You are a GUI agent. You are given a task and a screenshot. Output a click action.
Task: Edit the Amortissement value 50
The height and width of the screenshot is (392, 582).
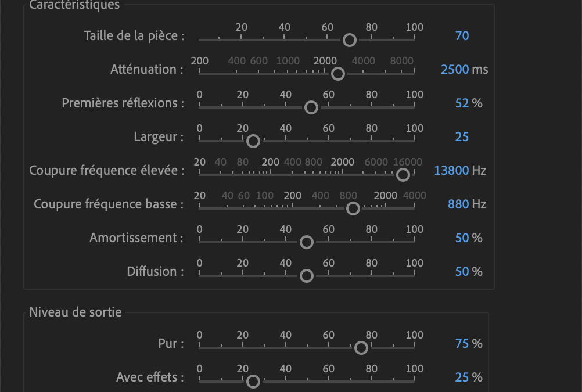pyautogui.click(x=462, y=238)
